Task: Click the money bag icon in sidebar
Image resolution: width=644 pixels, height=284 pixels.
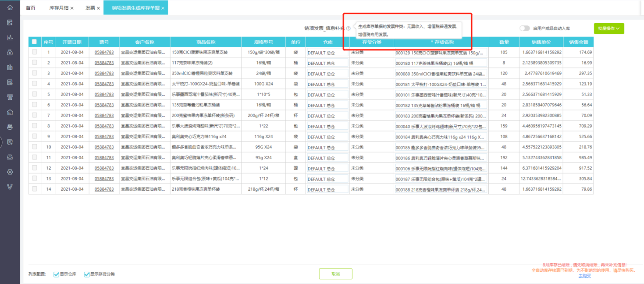Action: (10, 53)
